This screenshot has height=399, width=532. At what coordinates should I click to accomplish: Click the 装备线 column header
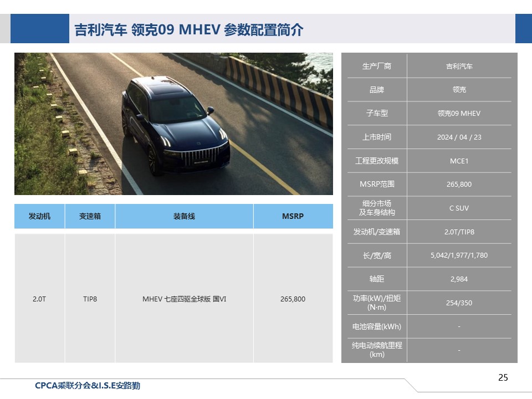click(x=184, y=216)
